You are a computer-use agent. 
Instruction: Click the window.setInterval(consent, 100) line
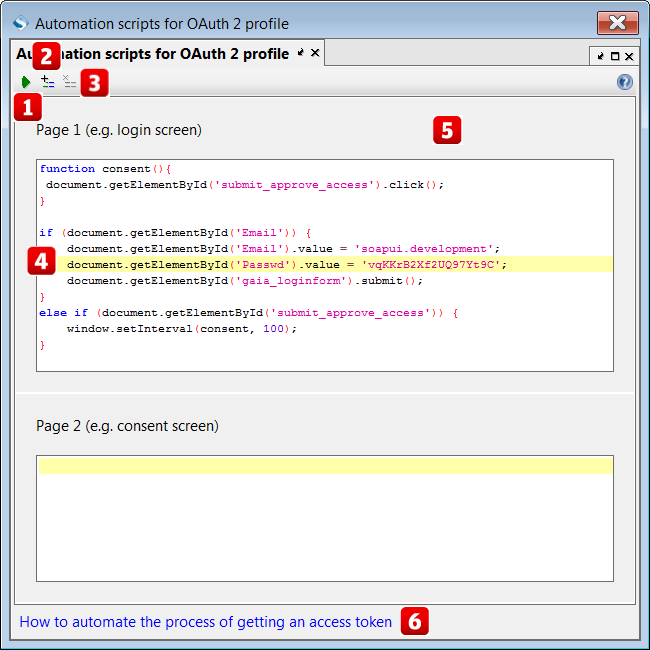coord(182,329)
